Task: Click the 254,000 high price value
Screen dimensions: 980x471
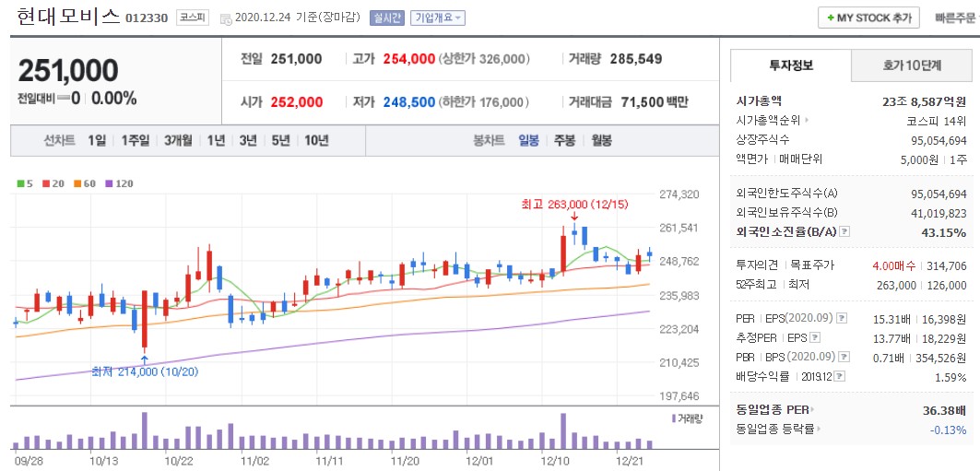Action: click(408, 59)
